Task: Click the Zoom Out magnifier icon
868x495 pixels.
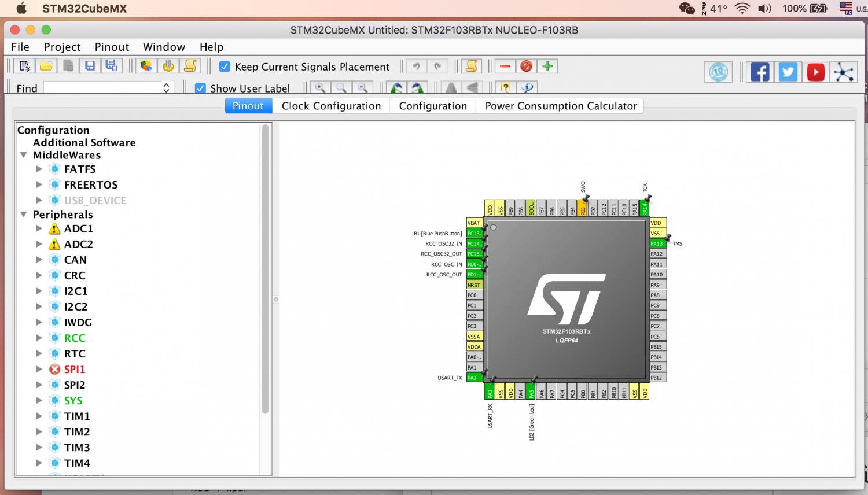Action: [362, 87]
